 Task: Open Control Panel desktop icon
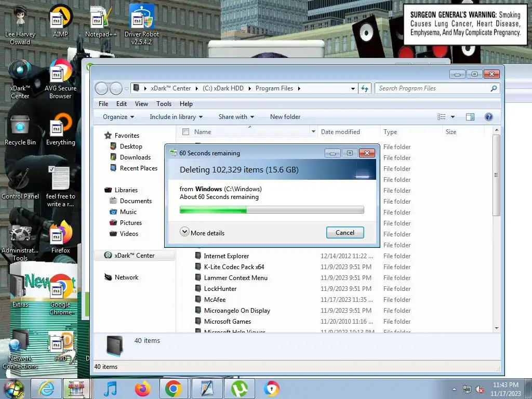pos(20,183)
